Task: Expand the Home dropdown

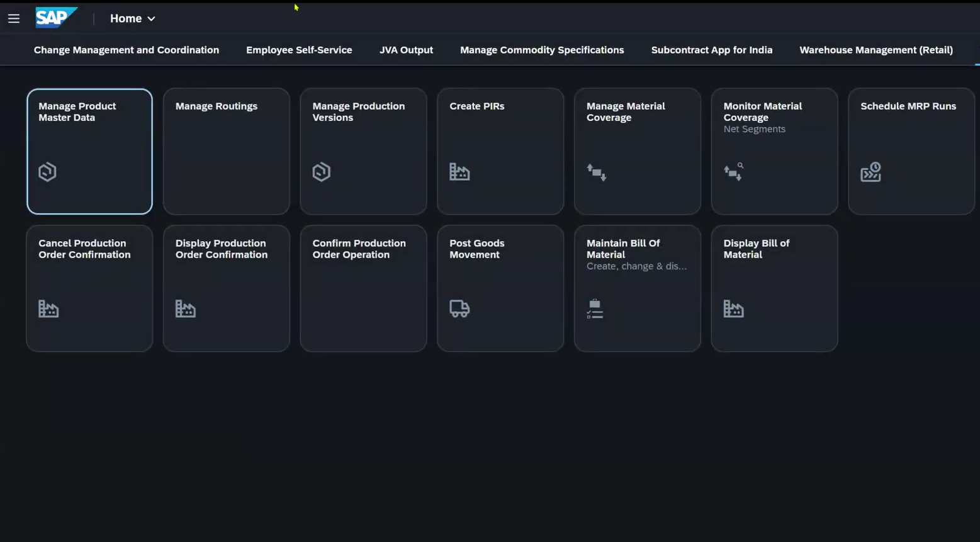Action: click(x=132, y=19)
